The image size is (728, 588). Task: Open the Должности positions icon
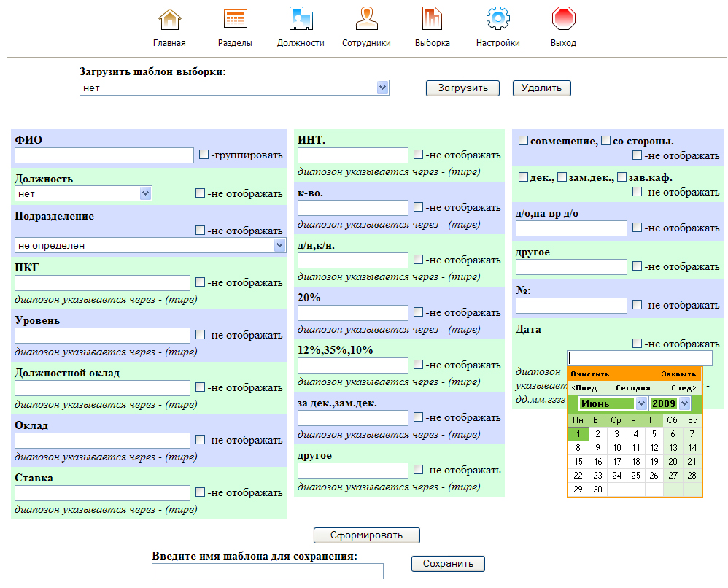pos(301,19)
